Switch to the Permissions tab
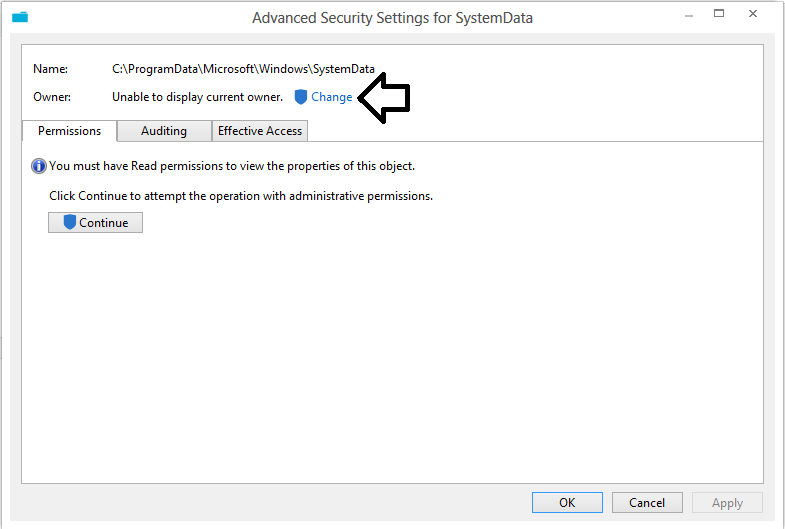 point(69,131)
